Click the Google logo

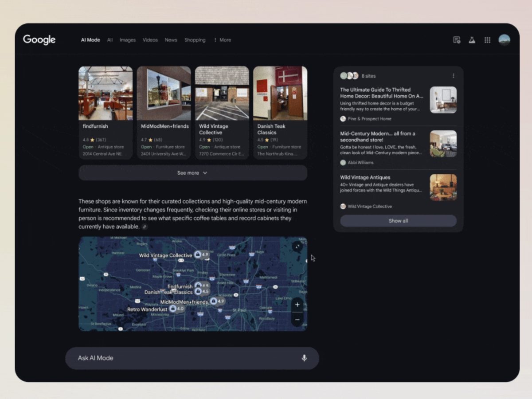[39, 40]
